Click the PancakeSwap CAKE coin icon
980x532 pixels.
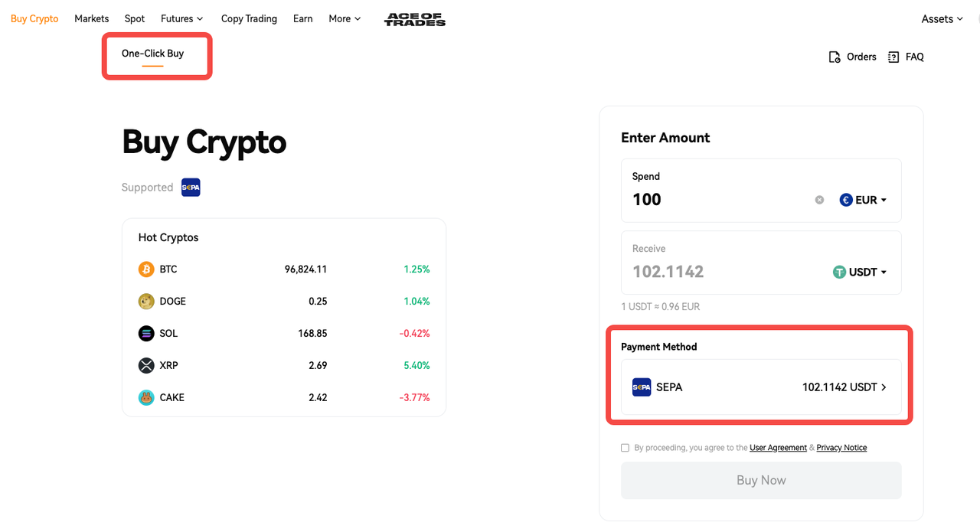[x=146, y=398]
